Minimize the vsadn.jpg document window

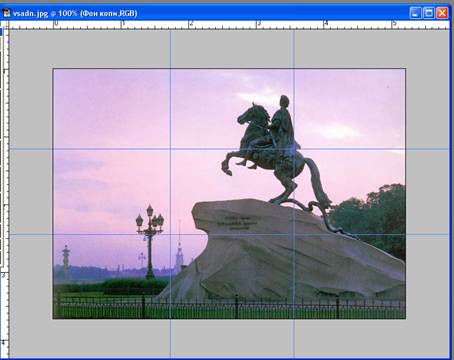tap(415, 13)
